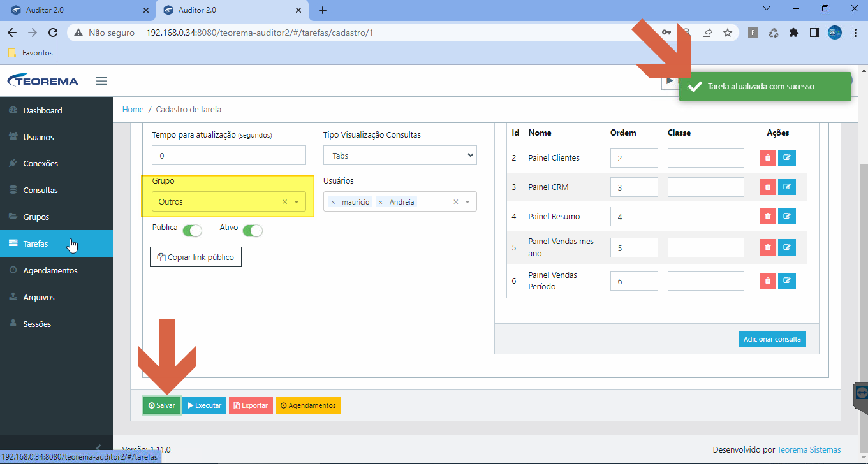Open the browser extensions puzzle icon
This screenshot has width=868, height=464.
pyautogui.click(x=794, y=33)
